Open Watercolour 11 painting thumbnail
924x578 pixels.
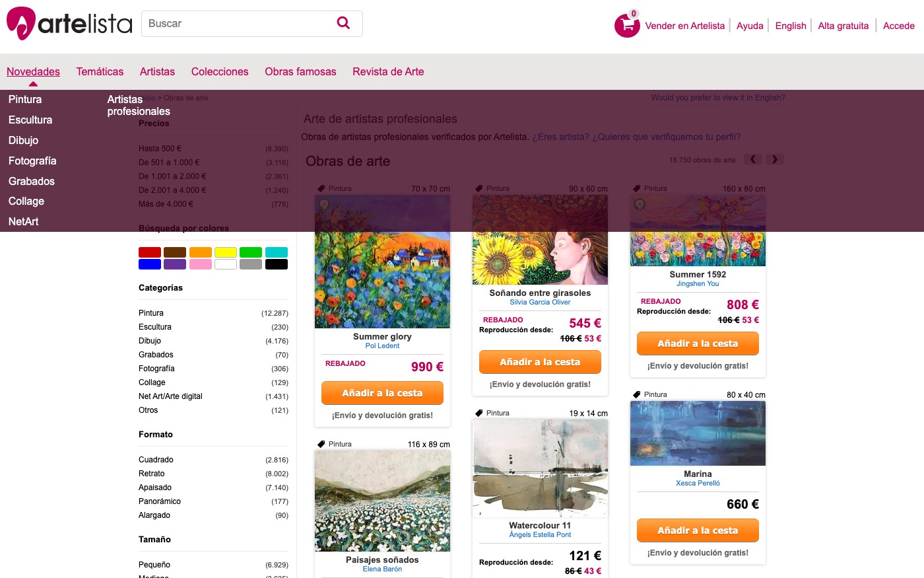point(540,468)
